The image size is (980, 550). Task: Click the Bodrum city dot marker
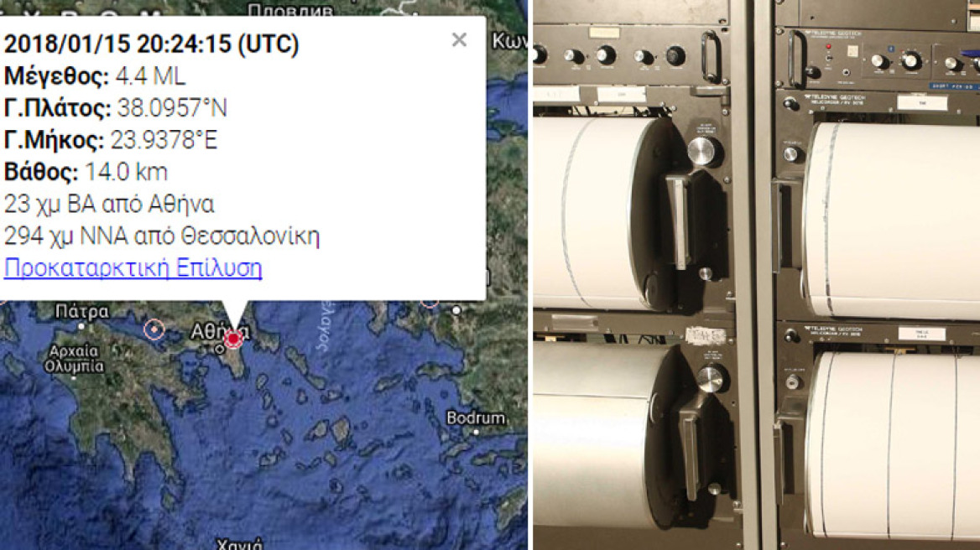coord(476,432)
